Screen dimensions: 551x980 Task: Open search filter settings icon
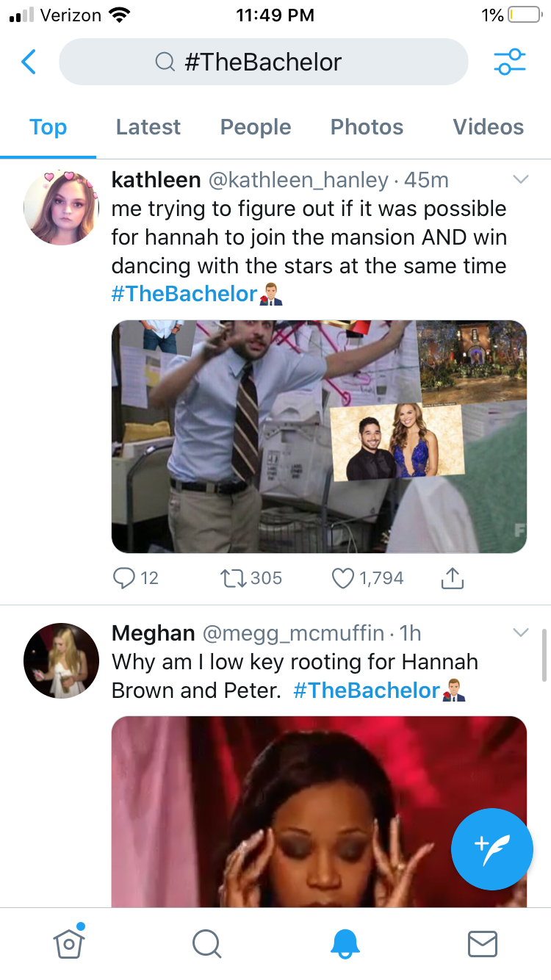509,62
